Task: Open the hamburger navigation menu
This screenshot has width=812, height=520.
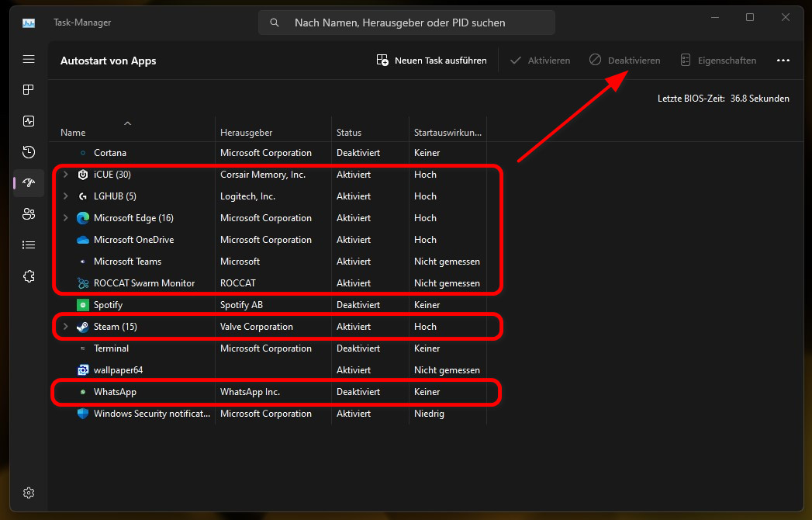Action: tap(29, 59)
